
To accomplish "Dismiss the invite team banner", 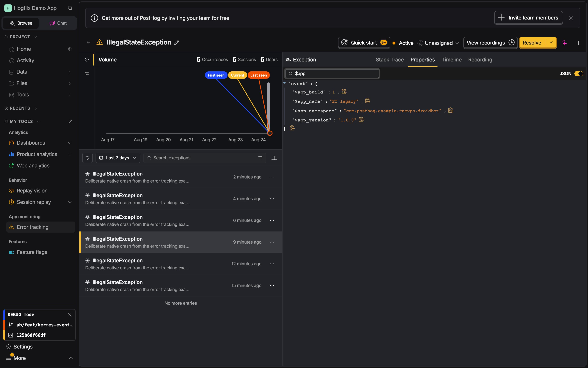I will tap(571, 18).
